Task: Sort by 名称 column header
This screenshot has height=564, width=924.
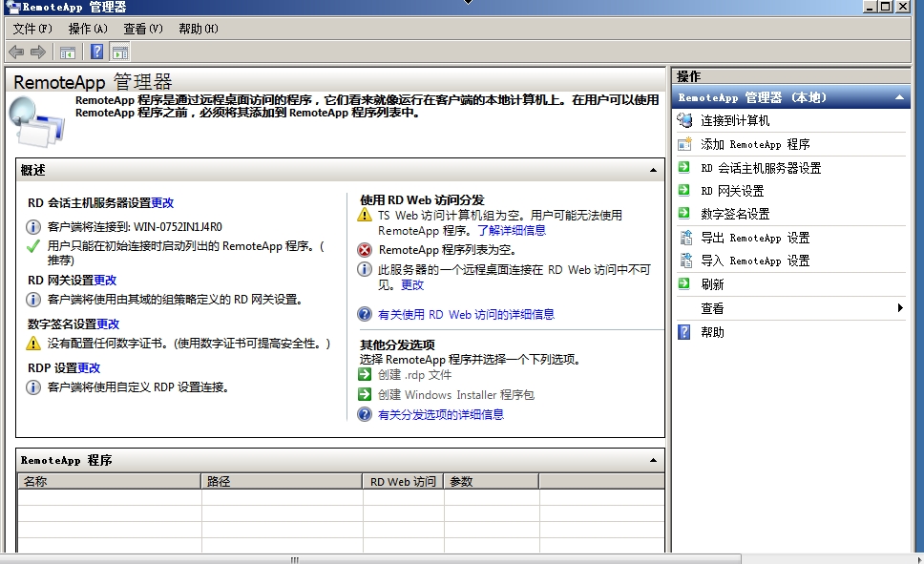Action: pos(110,482)
